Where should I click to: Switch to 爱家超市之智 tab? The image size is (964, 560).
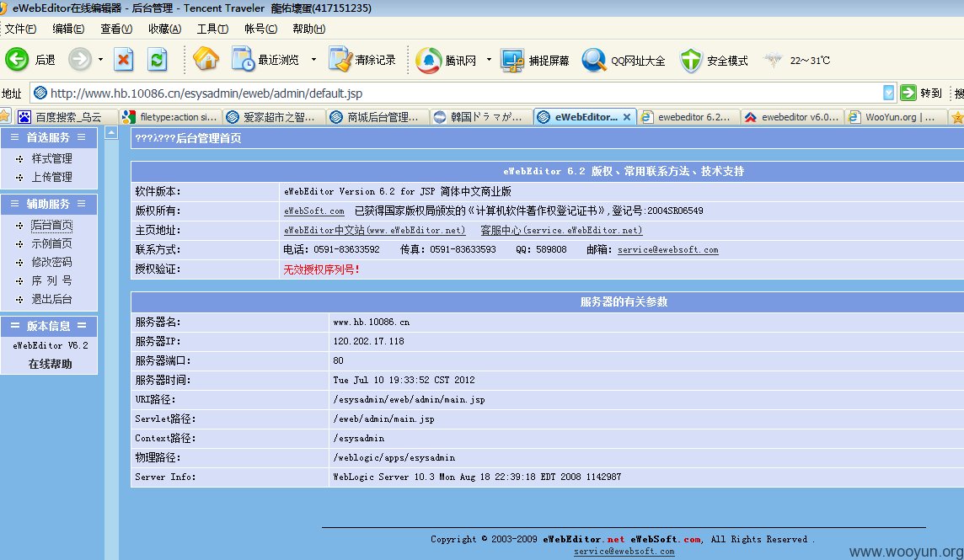(x=272, y=117)
